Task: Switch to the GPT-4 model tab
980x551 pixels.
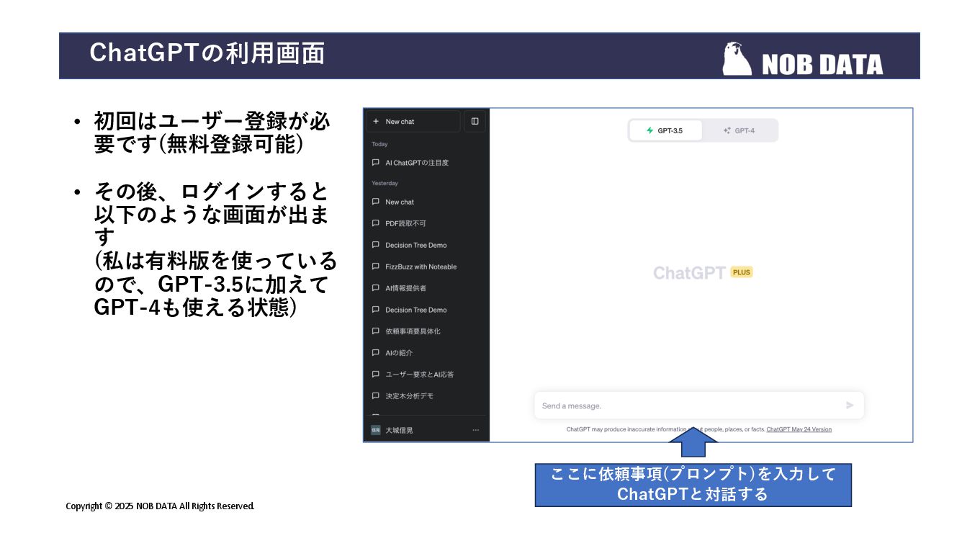Action: [740, 130]
